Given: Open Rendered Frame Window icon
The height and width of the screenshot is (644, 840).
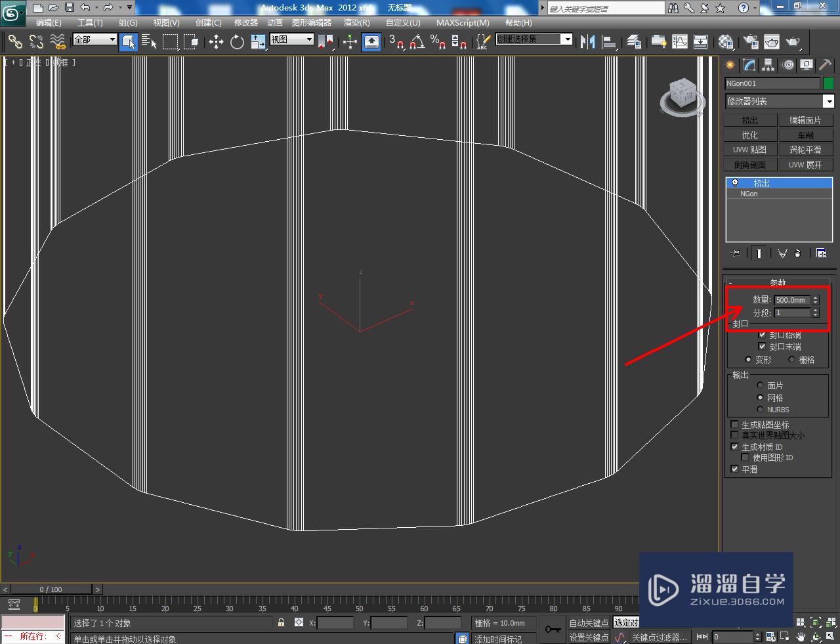Looking at the screenshot, I should click(772, 42).
